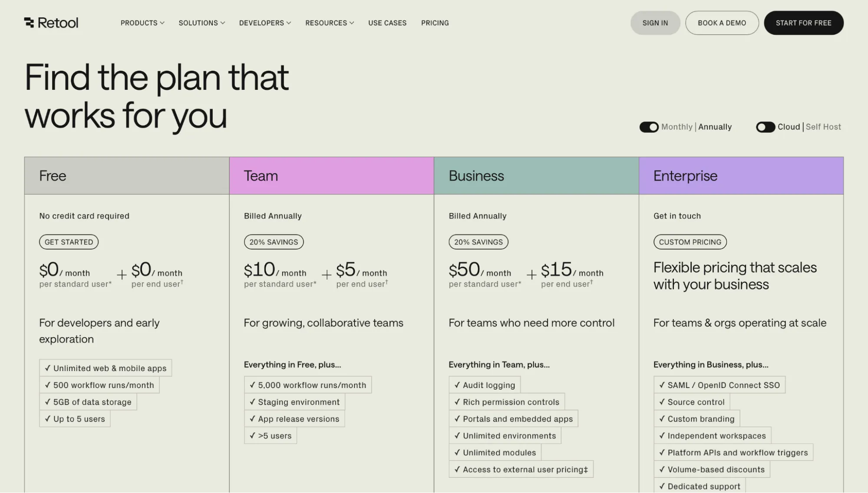Click 'For growing, collaborative teams' description
The width and height of the screenshot is (868, 493).
[x=323, y=323]
